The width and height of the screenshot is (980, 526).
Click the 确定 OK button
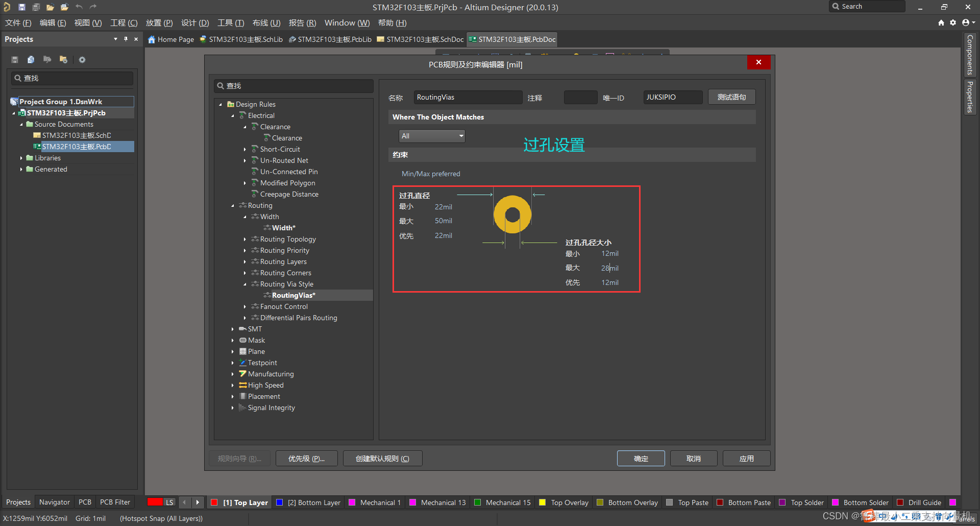[641, 459]
